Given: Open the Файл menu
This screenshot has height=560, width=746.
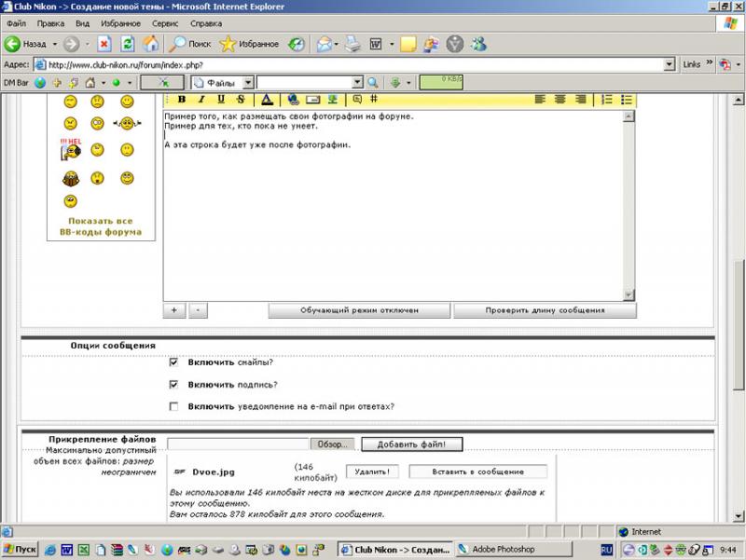Looking at the screenshot, I should 16,23.
